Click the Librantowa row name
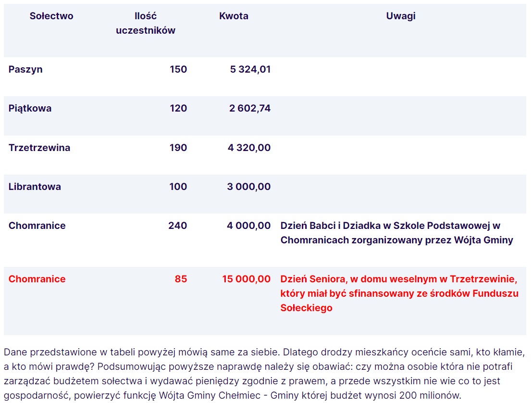 pos(35,187)
